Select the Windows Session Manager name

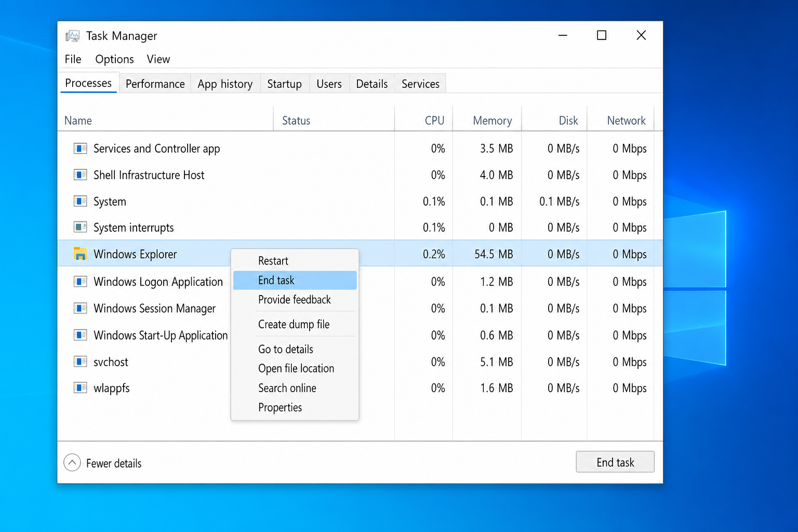[154, 309]
